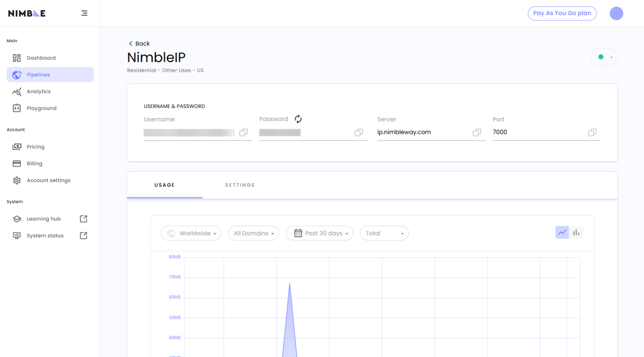Click the System status monitor icon
Screen dimensions: 644x357
point(16,236)
